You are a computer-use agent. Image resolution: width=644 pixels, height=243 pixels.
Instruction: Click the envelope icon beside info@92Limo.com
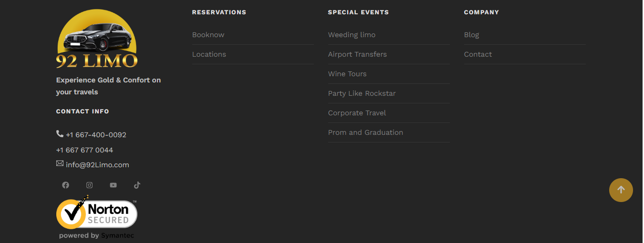[x=60, y=163]
